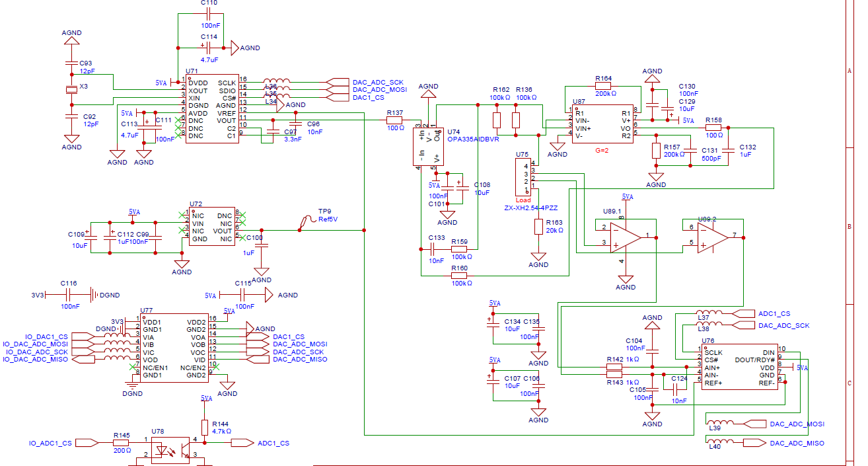The height and width of the screenshot is (466, 868).
Task: Click capacitor C133 10nF label
Action: (x=437, y=249)
